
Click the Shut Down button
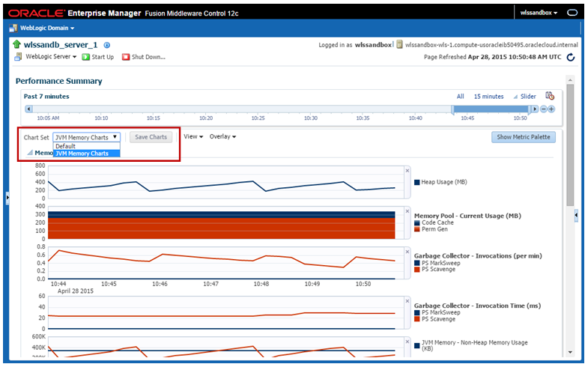click(144, 57)
